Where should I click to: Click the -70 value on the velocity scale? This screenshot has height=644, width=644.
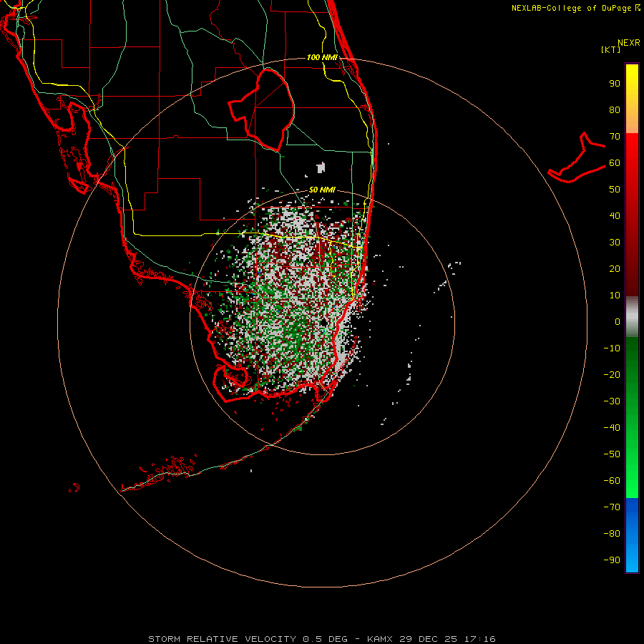612,507
